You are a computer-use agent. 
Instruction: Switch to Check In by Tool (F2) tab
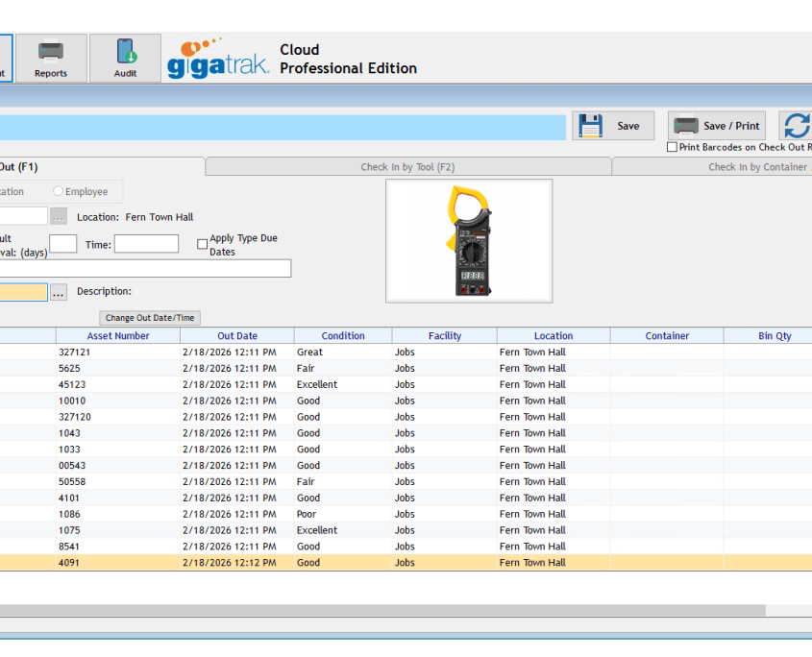(x=408, y=167)
